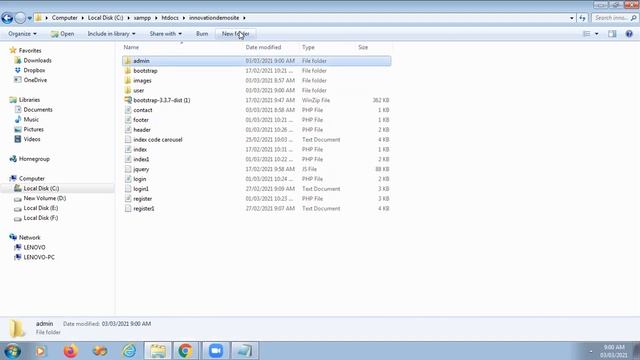Sort by the Type column header
Viewport: 640px width, 360px height.
tap(308, 47)
